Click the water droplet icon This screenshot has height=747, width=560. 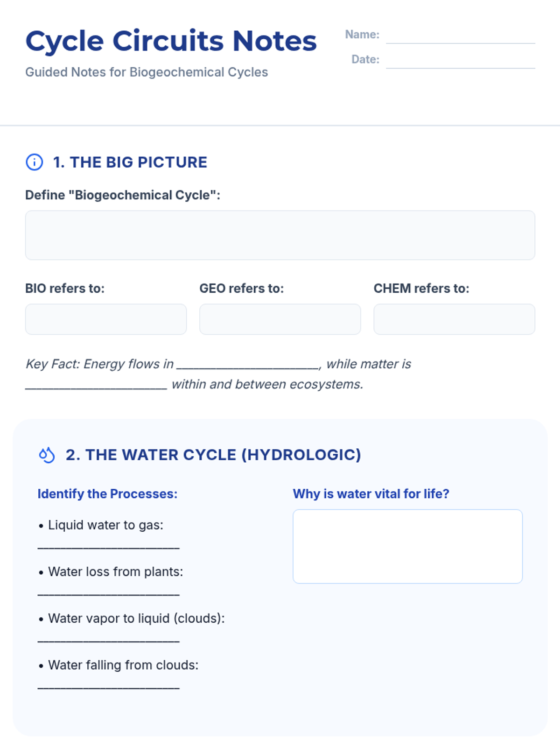tap(47, 455)
